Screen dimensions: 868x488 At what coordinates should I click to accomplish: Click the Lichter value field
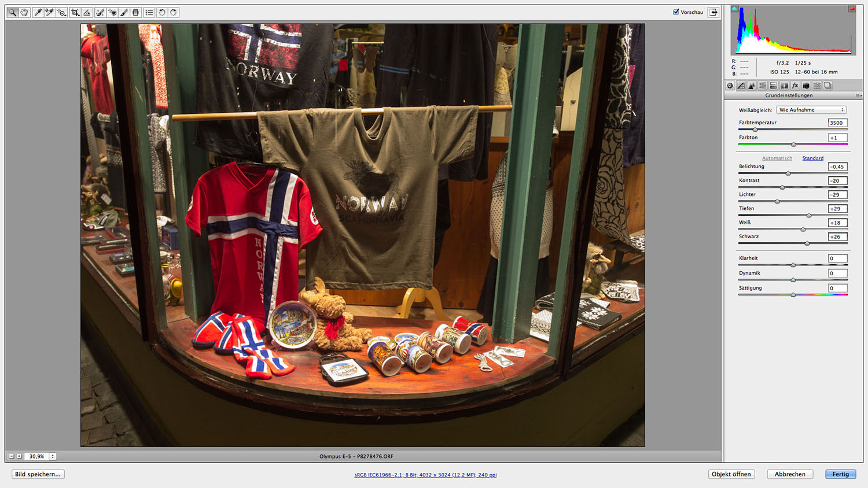coord(837,194)
